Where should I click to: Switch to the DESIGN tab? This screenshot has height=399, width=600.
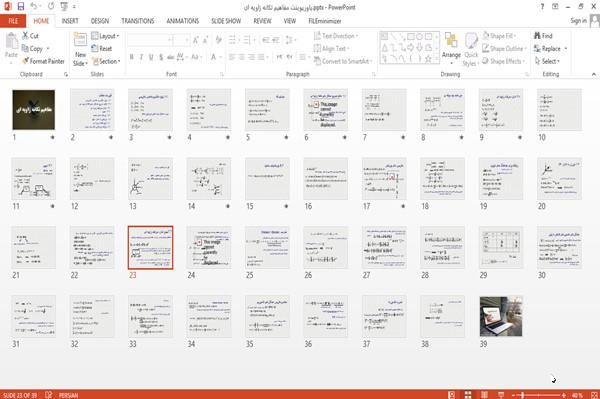click(x=99, y=21)
